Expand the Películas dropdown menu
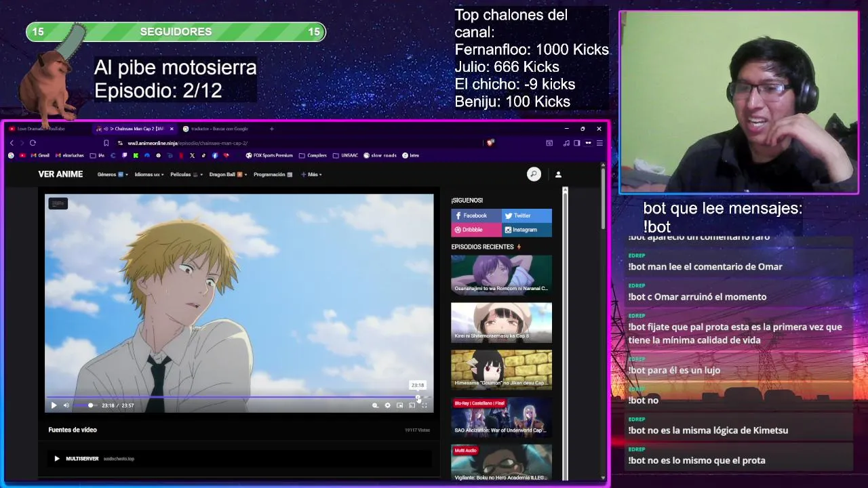The height and width of the screenshot is (488, 868). (186, 174)
